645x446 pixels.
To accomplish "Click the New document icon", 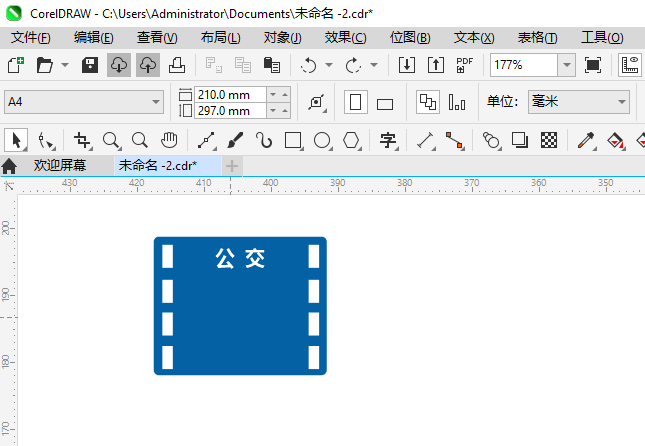I will (16, 65).
